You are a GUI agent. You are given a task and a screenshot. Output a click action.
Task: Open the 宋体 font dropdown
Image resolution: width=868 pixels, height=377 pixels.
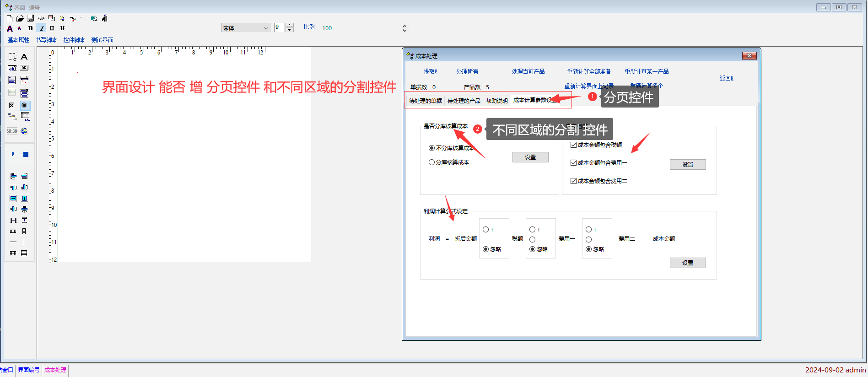click(266, 28)
